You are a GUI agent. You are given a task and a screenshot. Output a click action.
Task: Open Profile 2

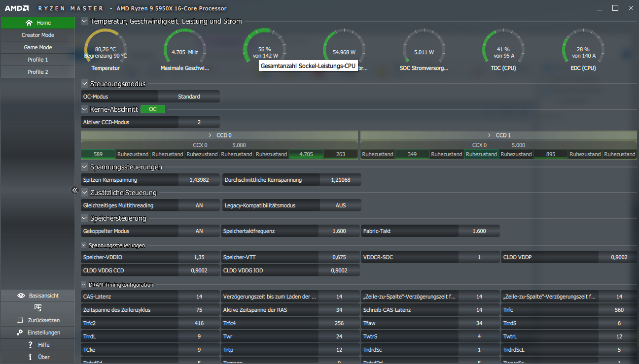(x=37, y=72)
